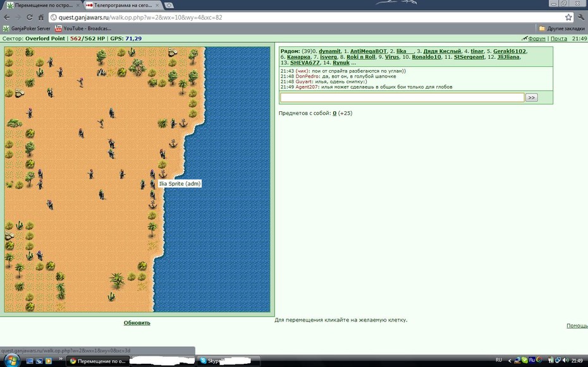
Task: Close the Перемещение по остро... tab
Action: [x=78, y=5]
